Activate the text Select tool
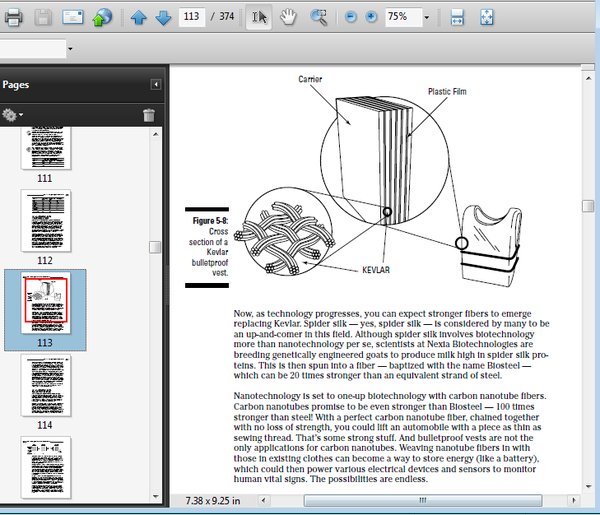Image resolution: width=600 pixels, height=515 pixels. coord(259,18)
